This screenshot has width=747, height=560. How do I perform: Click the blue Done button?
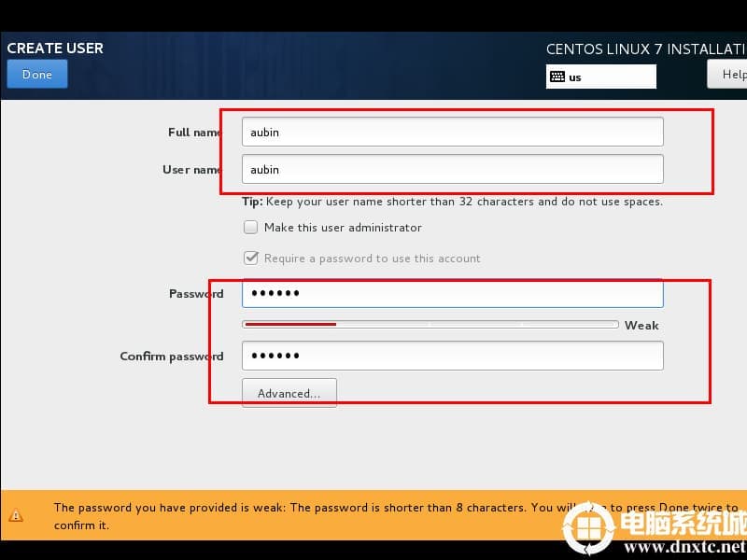point(37,75)
